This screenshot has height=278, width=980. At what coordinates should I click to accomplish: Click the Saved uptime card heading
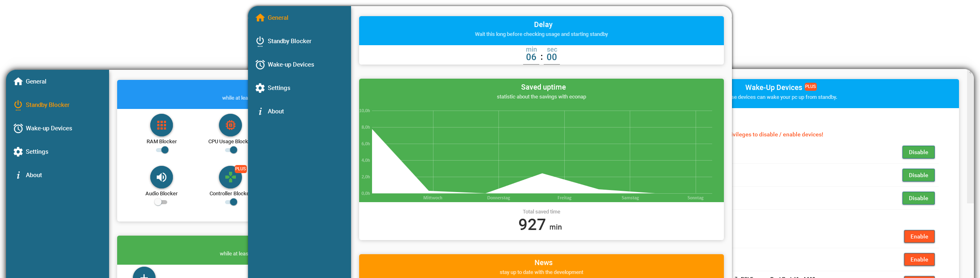pyautogui.click(x=543, y=87)
